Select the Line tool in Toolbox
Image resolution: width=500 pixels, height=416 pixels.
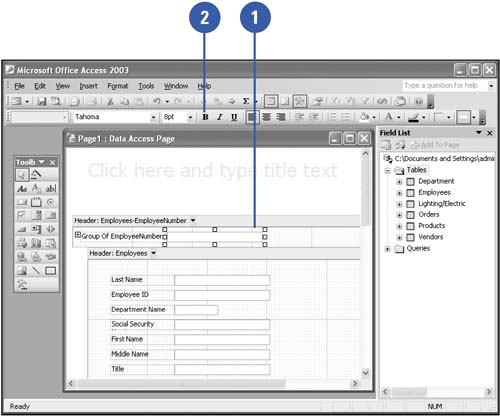[36, 270]
